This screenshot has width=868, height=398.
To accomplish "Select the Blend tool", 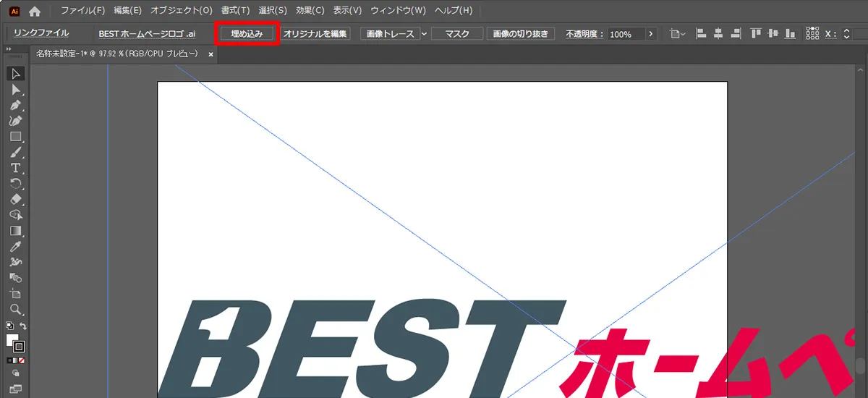I will click(x=15, y=278).
